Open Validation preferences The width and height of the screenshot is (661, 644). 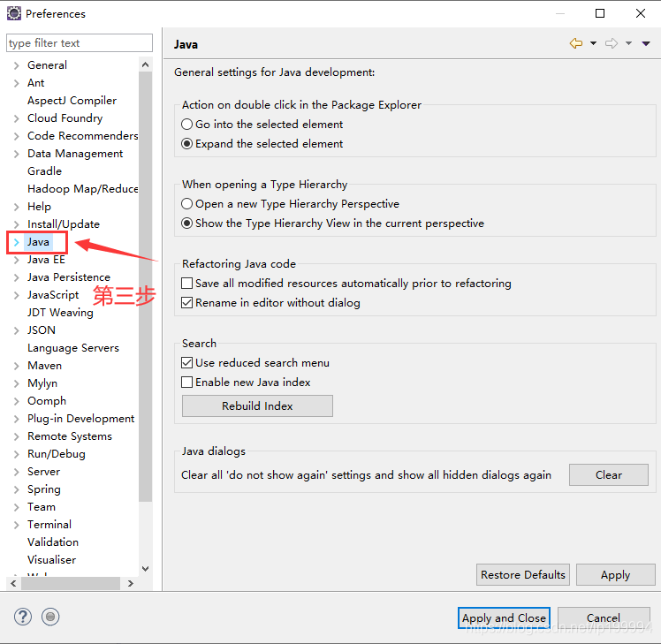click(x=53, y=542)
